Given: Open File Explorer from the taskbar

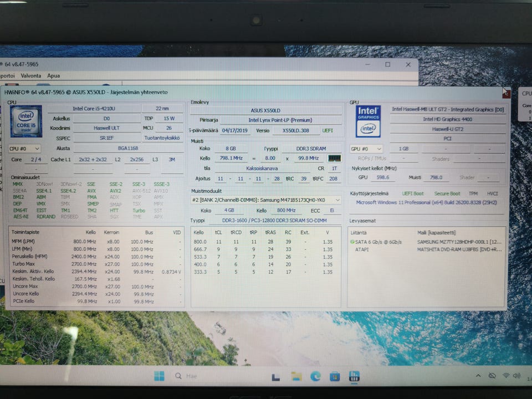Looking at the screenshot, I should tap(296, 376).
